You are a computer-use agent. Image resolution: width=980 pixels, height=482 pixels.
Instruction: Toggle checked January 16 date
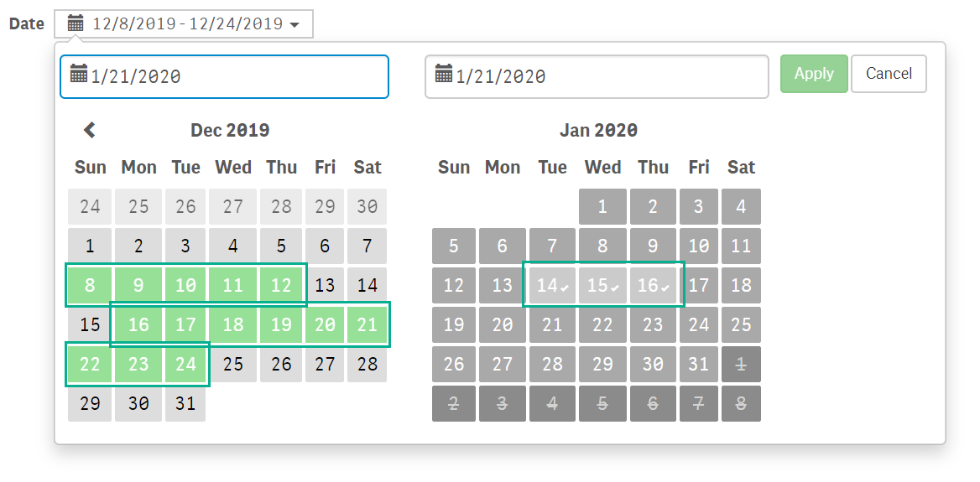click(x=653, y=285)
